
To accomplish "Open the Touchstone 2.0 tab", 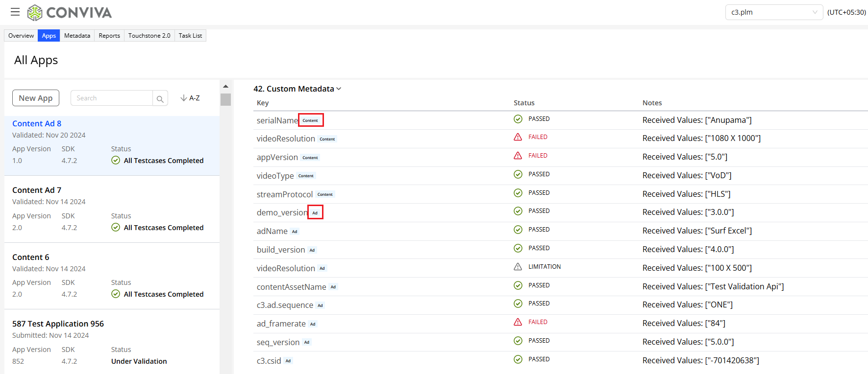I will [x=149, y=36].
